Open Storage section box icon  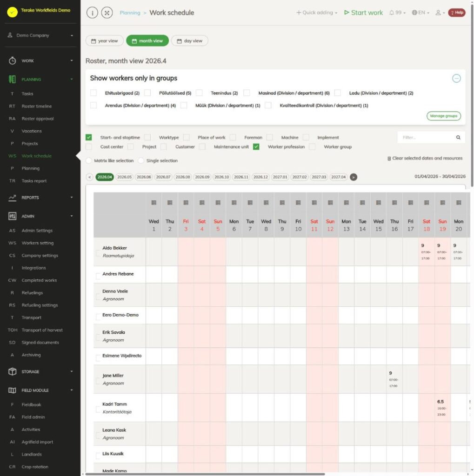coord(13,371)
